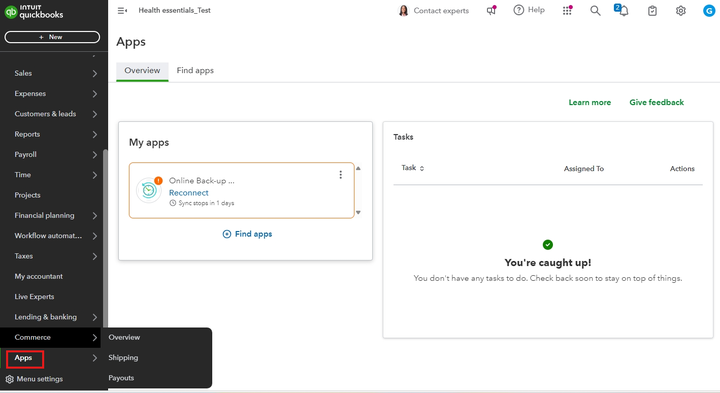Expand the Expenses menu chevron
This screenshot has height=393, width=720.
95,94
